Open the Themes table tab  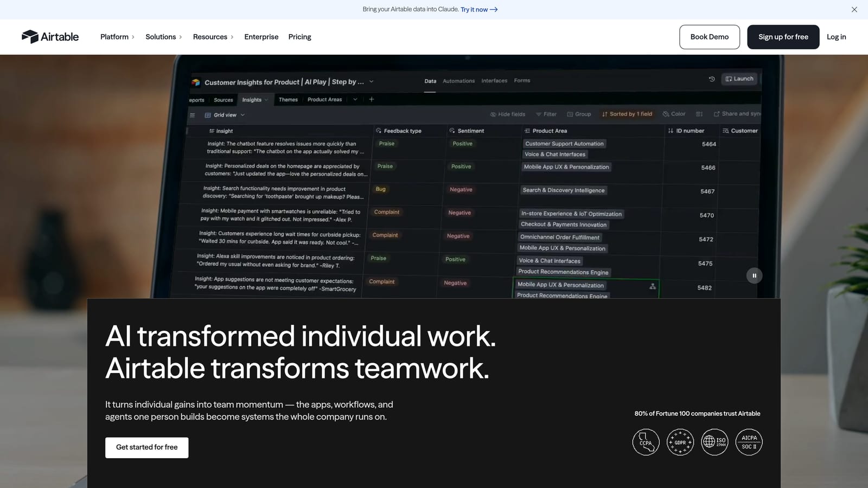click(288, 99)
